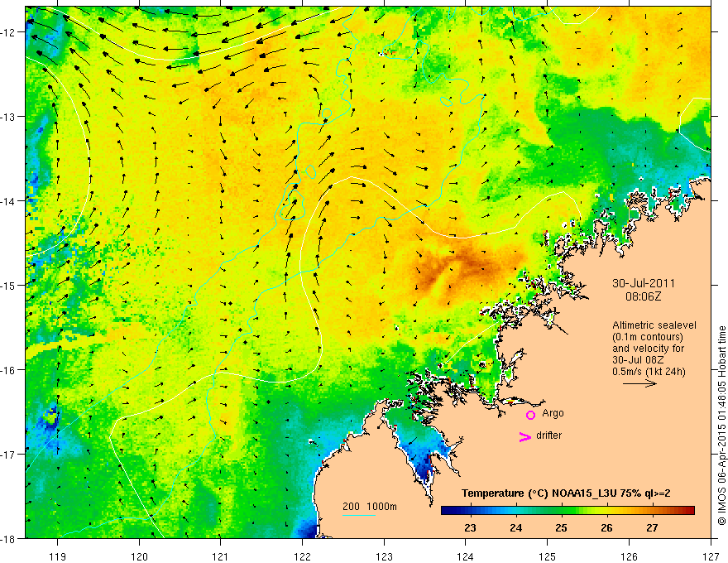
Task: Click the latitude label -17
Action: [x=9, y=454]
